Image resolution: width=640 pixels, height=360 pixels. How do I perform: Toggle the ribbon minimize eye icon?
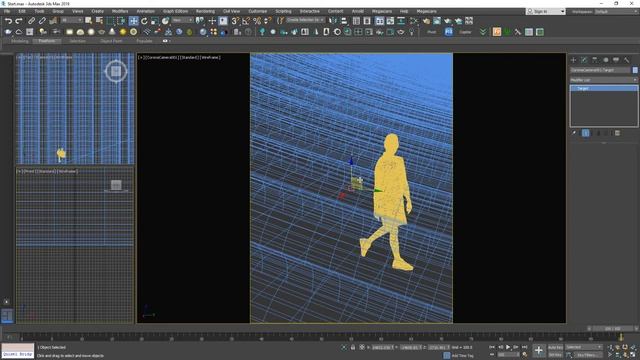pos(165,41)
